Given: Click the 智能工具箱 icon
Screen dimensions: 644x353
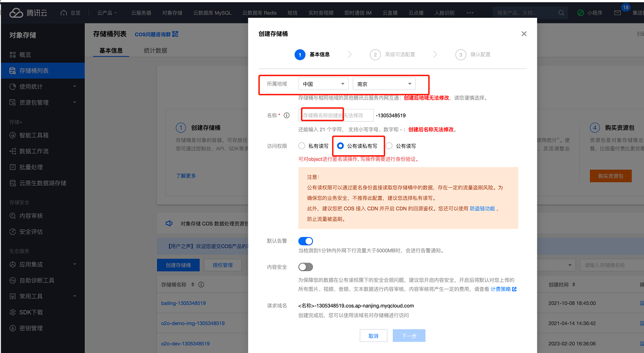Looking at the screenshot, I should [13, 135].
